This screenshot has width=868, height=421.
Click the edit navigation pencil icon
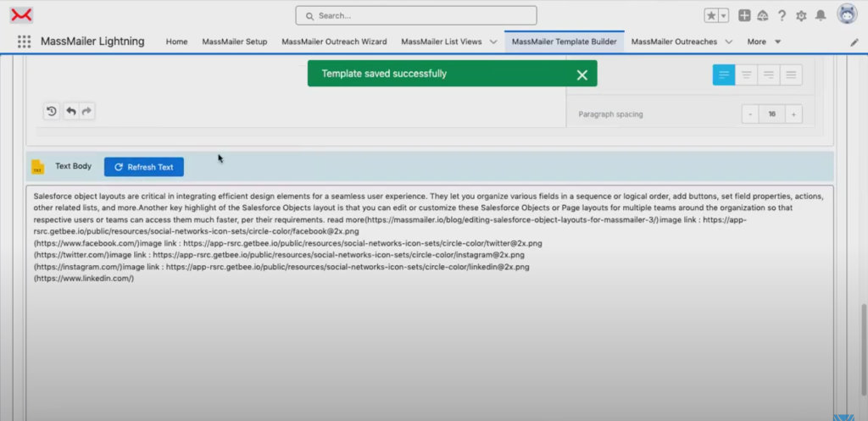(854, 42)
